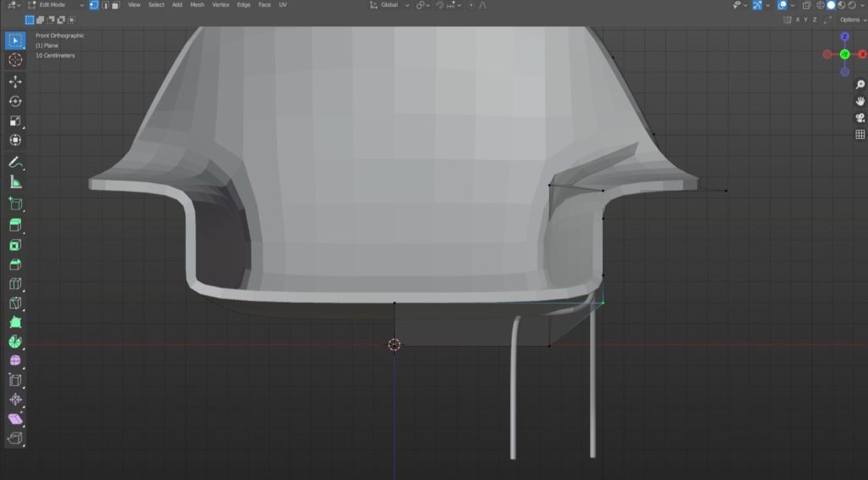This screenshot has width=868, height=480.
Task: Click the 3D Cursor tool
Action: pyautogui.click(x=14, y=59)
